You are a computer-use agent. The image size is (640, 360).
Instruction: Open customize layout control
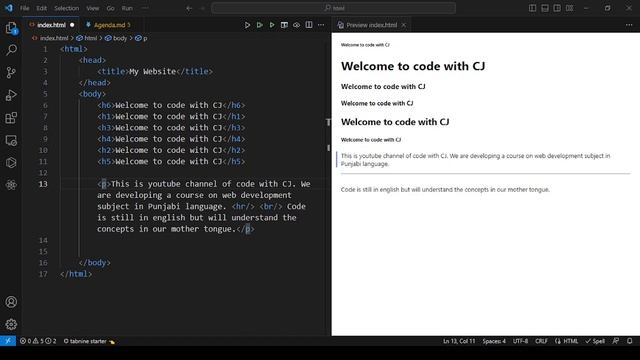pyautogui.click(x=569, y=8)
